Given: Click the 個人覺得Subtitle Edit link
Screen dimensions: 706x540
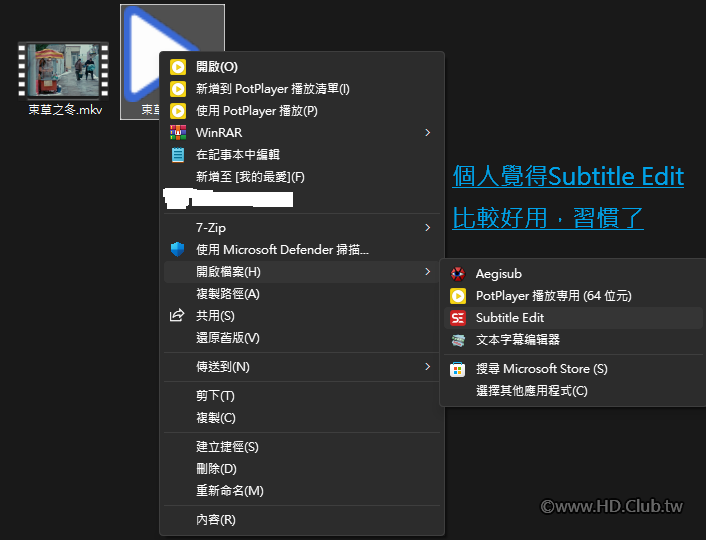Looking at the screenshot, I should point(568,176).
